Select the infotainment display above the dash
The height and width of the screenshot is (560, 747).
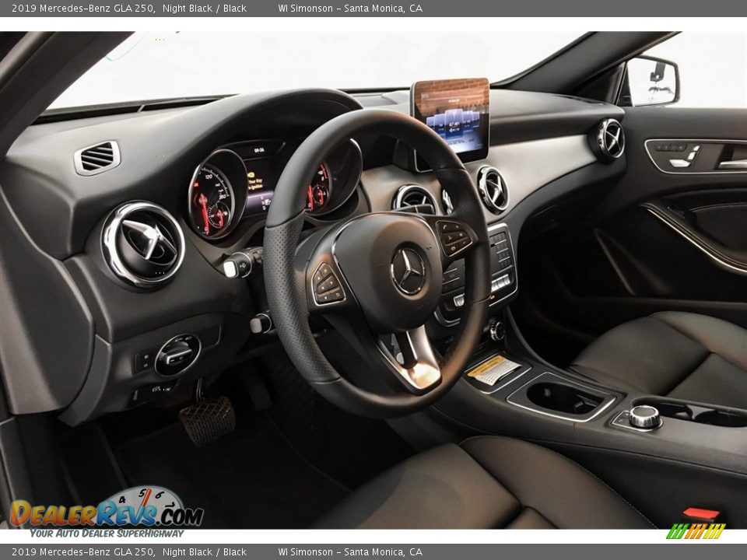click(450, 117)
